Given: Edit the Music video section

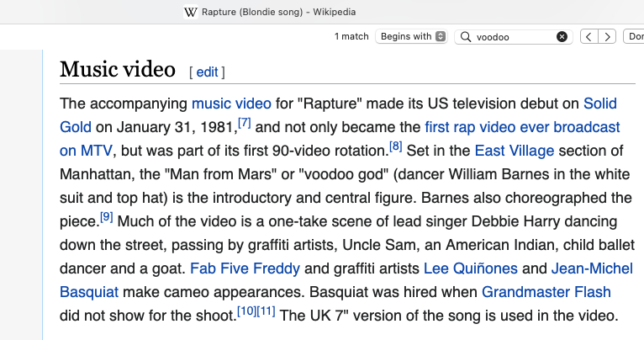Looking at the screenshot, I should [207, 72].
